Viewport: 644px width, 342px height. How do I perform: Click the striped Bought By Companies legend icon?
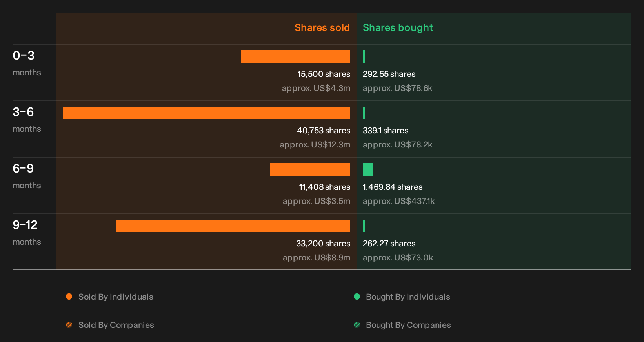tap(357, 325)
